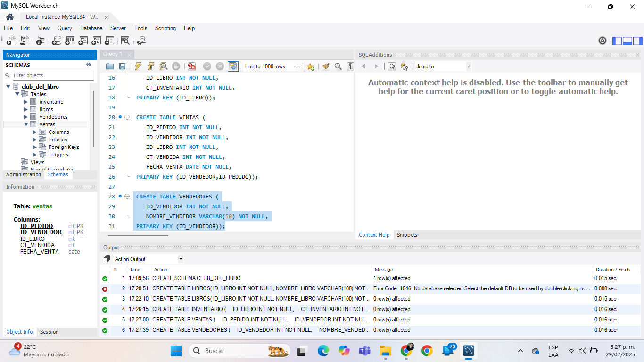Save the script with floppy icon
Viewport: 644px width, 362px height.
[x=122, y=66]
